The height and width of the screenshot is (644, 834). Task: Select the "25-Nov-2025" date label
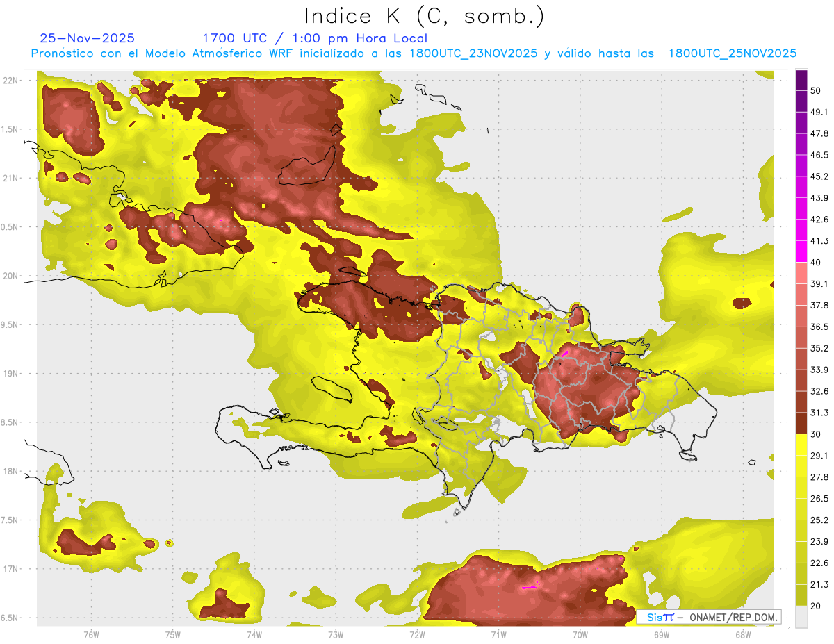(x=88, y=38)
